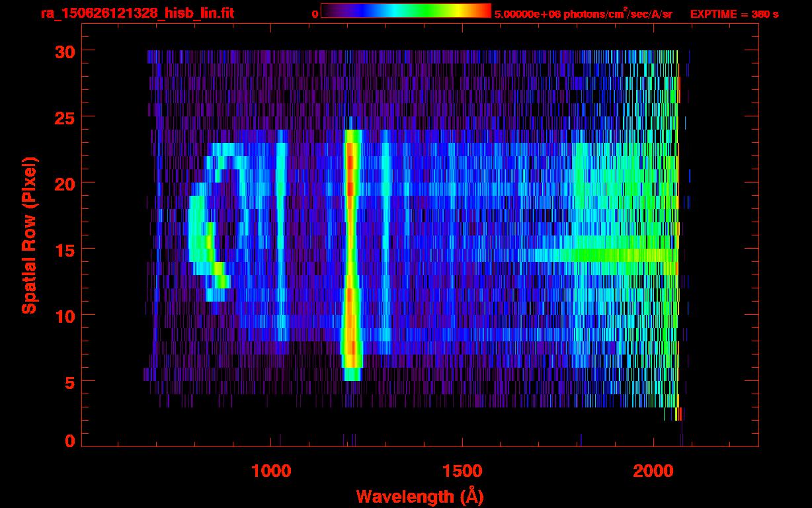Image resolution: width=812 pixels, height=508 pixels.
Task: Click the cyan vertical line just right of 1000 Å
Action: click(x=282, y=232)
